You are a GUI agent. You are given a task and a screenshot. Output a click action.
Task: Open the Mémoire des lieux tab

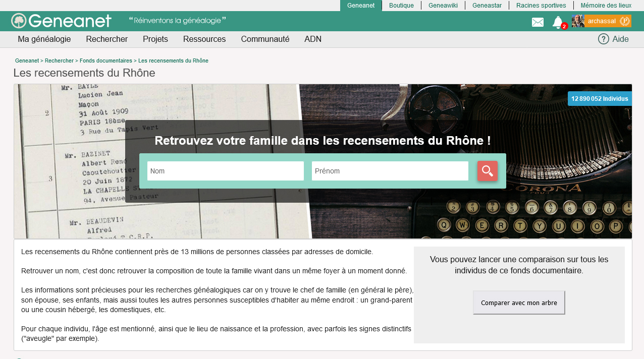pyautogui.click(x=605, y=6)
